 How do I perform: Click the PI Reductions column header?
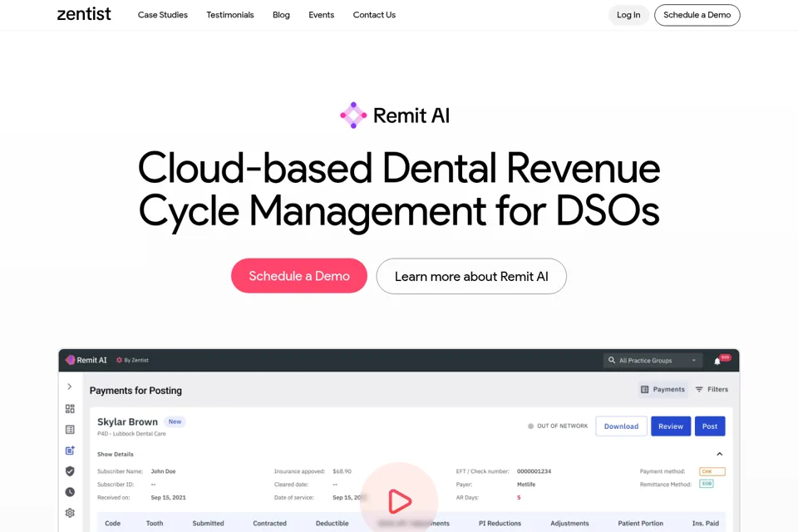point(500,524)
